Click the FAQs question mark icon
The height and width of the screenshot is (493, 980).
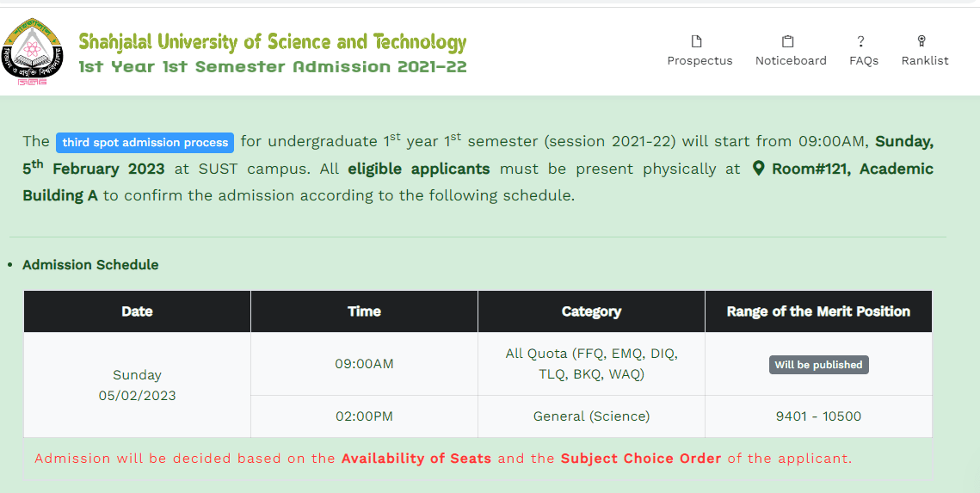pyautogui.click(x=860, y=41)
